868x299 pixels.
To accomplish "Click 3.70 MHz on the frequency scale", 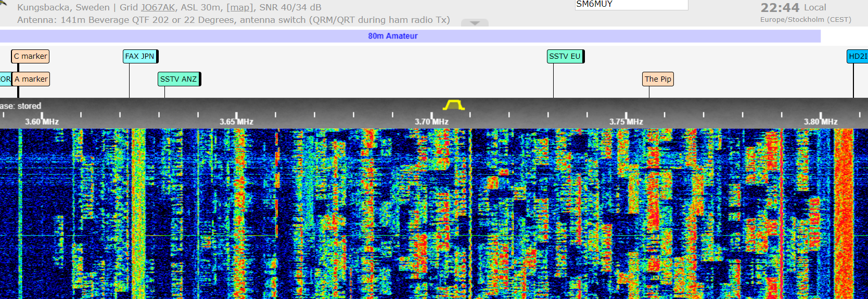I will (x=431, y=122).
